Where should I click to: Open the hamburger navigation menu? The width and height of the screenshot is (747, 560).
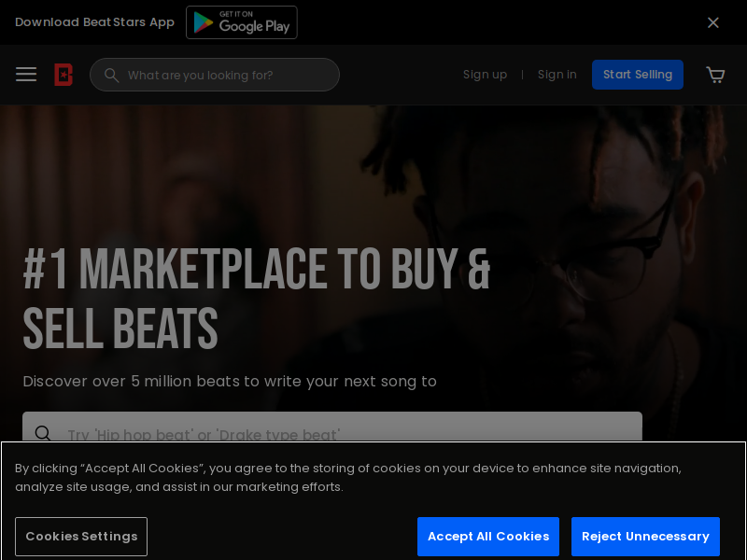(26, 75)
